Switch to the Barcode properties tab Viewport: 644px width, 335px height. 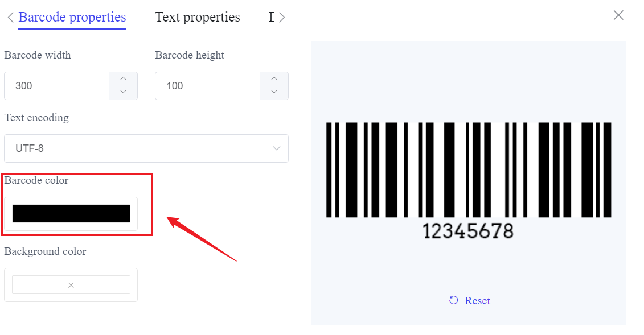72,17
